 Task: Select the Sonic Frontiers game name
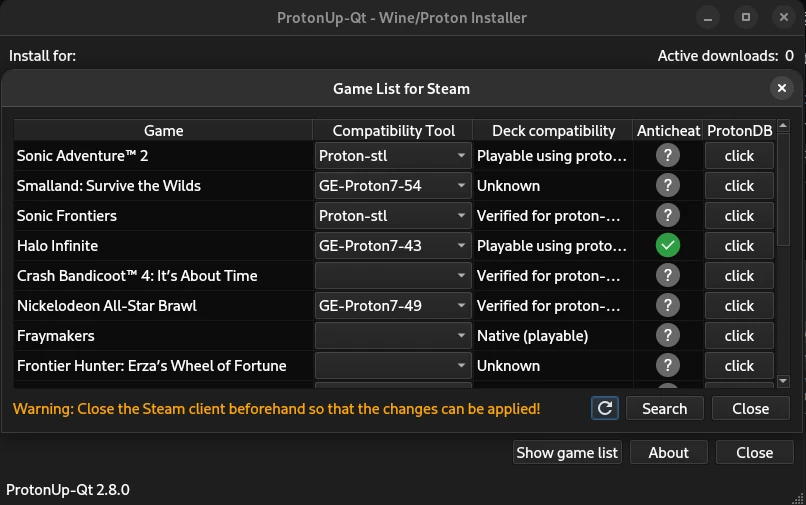tap(67, 216)
